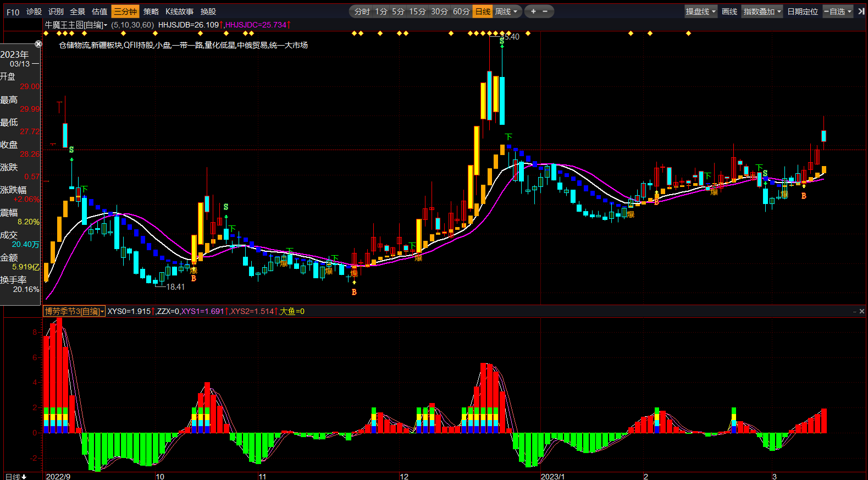Open the 自选 watchlist dropdown
868x480 pixels.
point(838,12)
